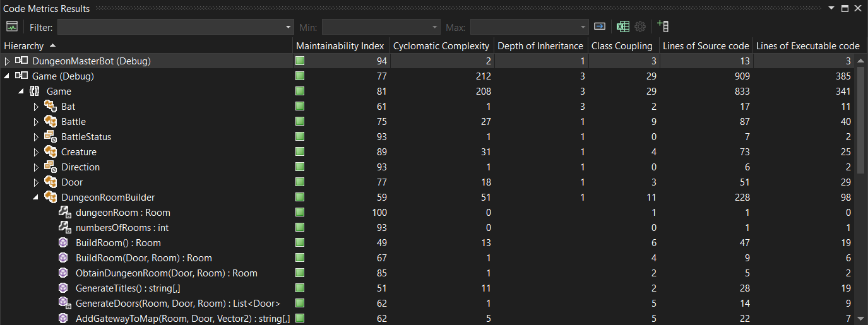The image size is (868, 325).
Task: Collapse the DungeonRoomBuilder class node
Action: click(x=36, y=198)
